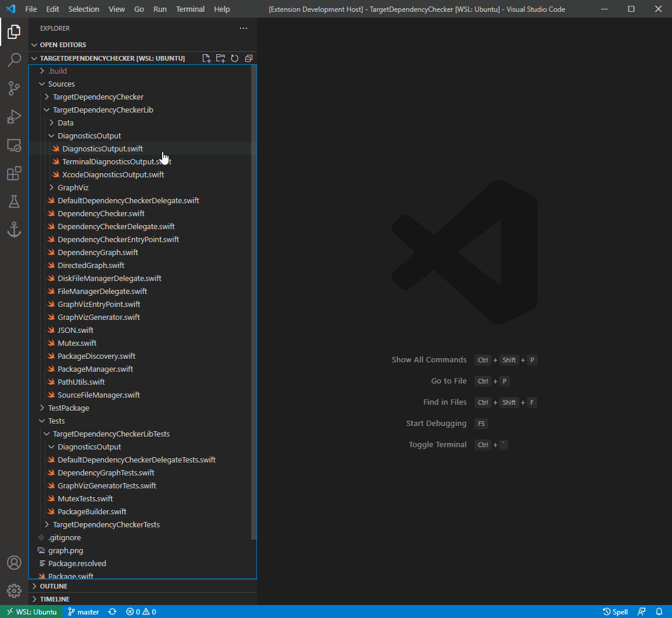Open the Selection menu
The width and height of the screenshot is (672, 618).
[x=84, y=9]
